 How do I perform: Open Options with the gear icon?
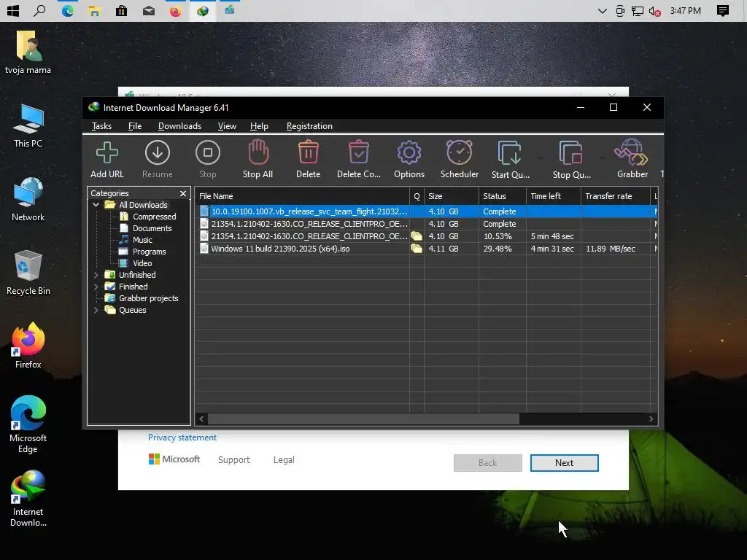click(409, 153)
